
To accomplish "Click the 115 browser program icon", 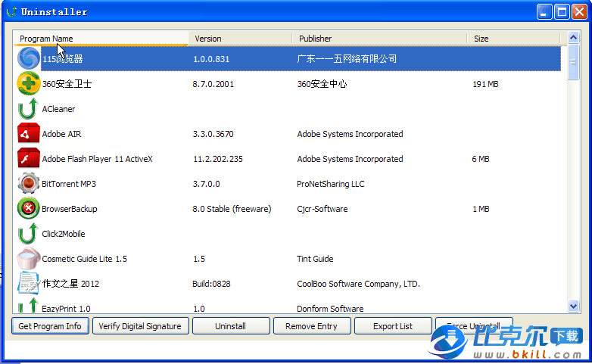I will point(28,59).
